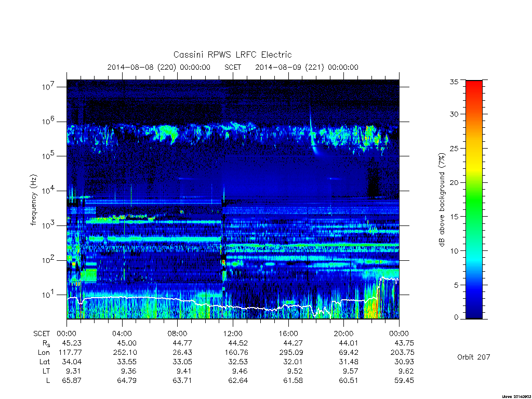This screenshot has height=399, width=532.
Task: Click the 10^3 frequency axis label
Action: pyautogui.click(x=48, y=225)
